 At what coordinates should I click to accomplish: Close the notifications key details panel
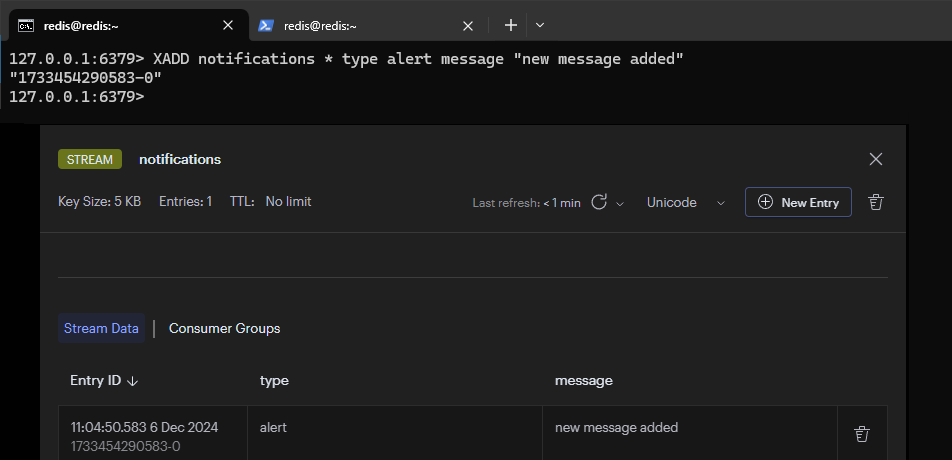(876, 159)
